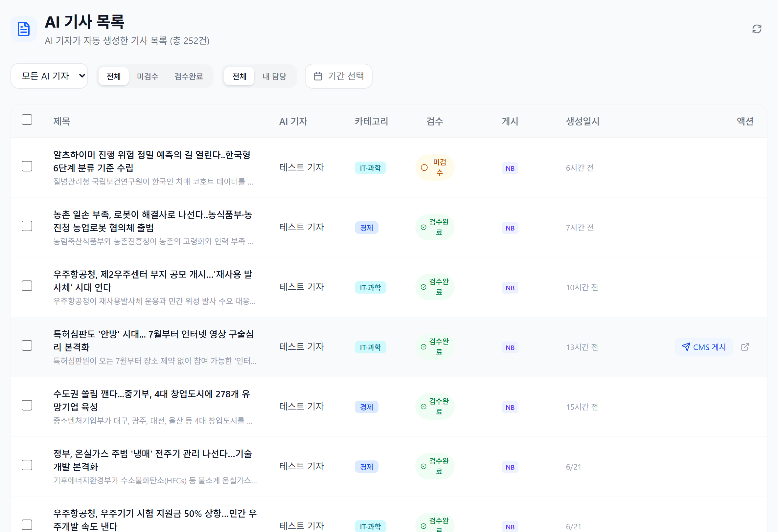
Task: Click the 검수 column header
Action: (435, 121)
